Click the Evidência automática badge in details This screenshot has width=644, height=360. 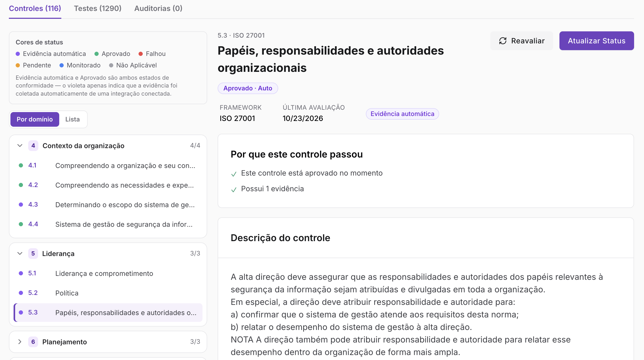[402, 114]
